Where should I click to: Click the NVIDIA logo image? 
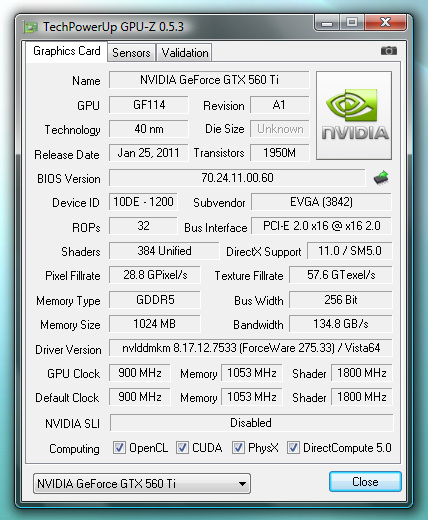(354, 115)
